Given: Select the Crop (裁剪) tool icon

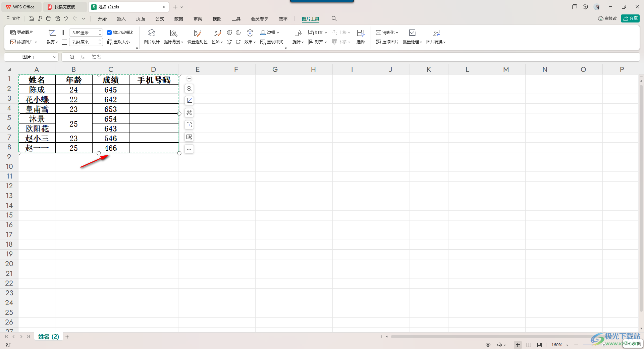Looking at the screenshot, I should click(x=52, y=33).
